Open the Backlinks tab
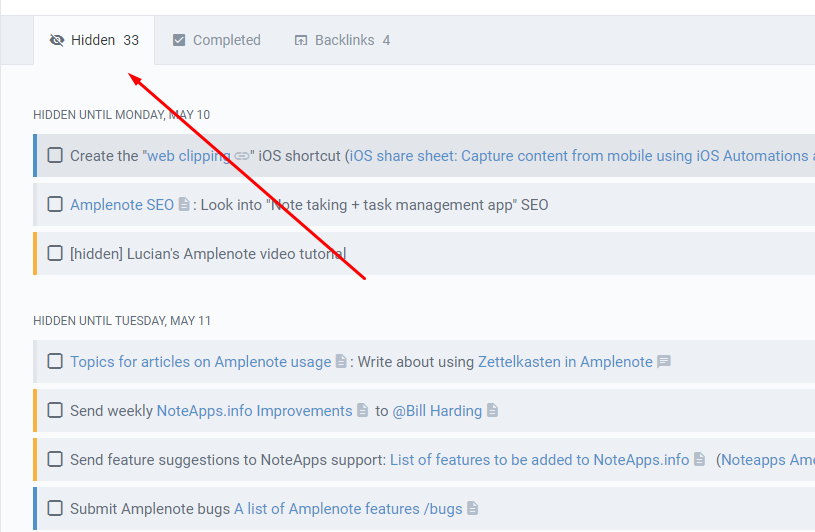This screenshot has height=532, width=815. click(342, 41)
